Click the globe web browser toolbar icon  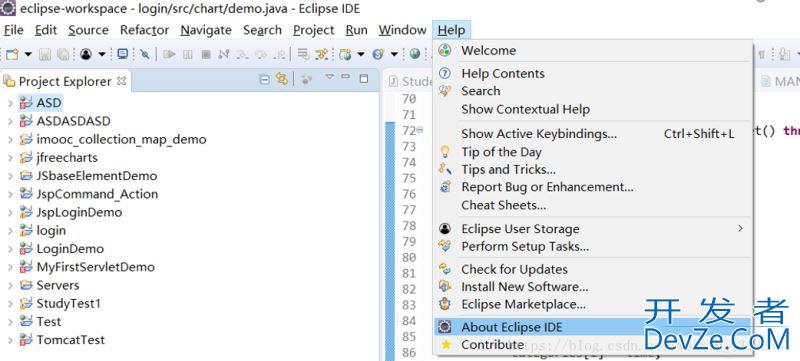414,54
